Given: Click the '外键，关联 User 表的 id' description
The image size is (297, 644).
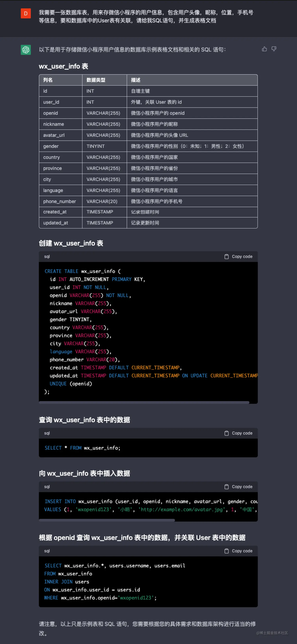Looking at the screenshot, I should tap(192, 102).
